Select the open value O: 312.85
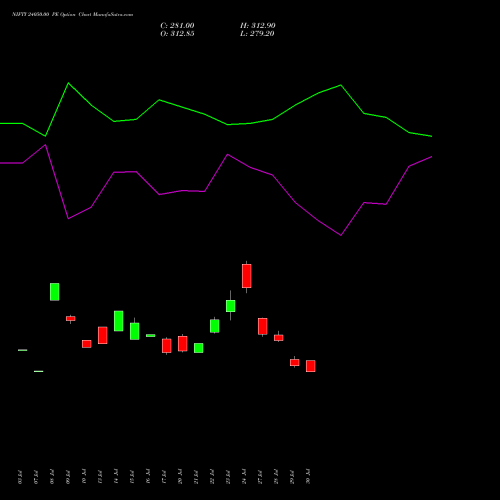The width and height of the screenshot is (500, 500). click(177, 34)
